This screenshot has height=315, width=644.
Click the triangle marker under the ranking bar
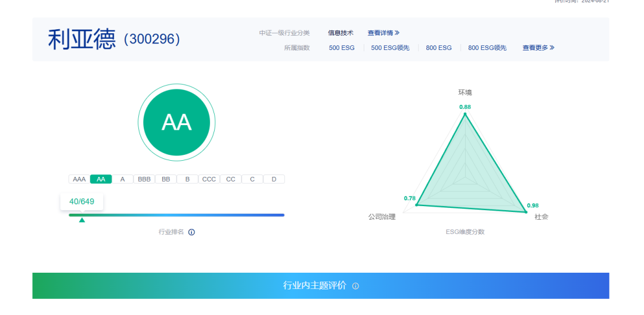(82, 220)
